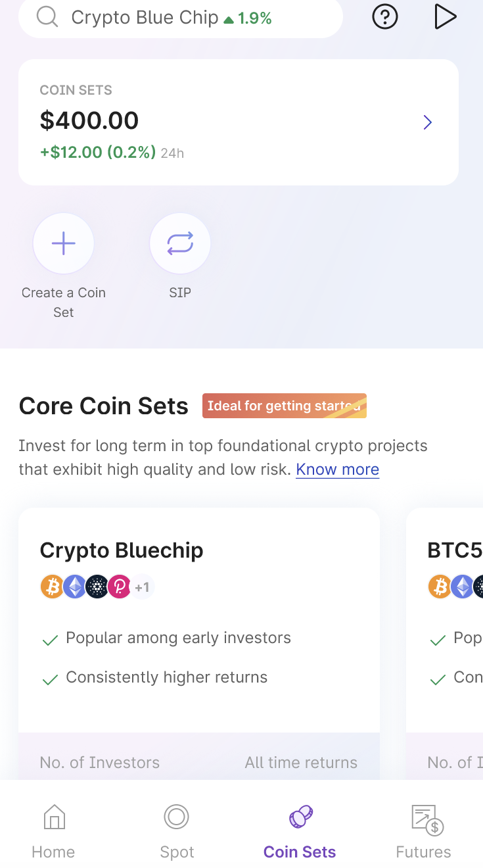
Task: Click the magnifier search icon
Action: [x=47, y=17]
